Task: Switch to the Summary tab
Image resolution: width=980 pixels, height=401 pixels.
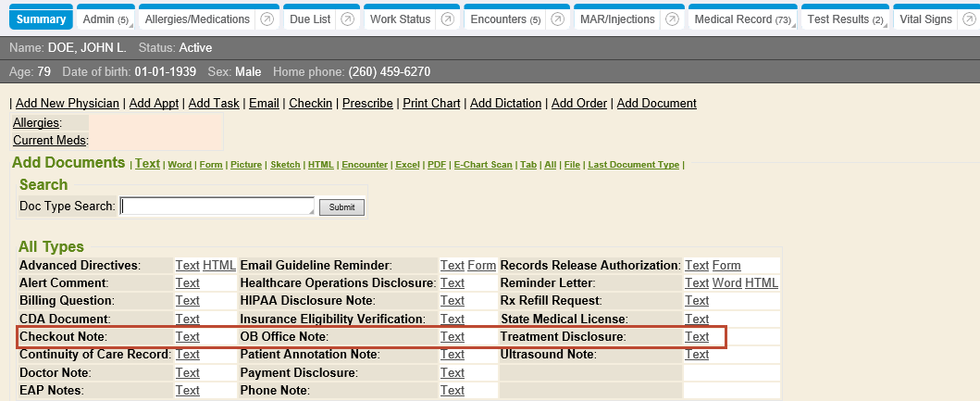Action: coord(40,19)
